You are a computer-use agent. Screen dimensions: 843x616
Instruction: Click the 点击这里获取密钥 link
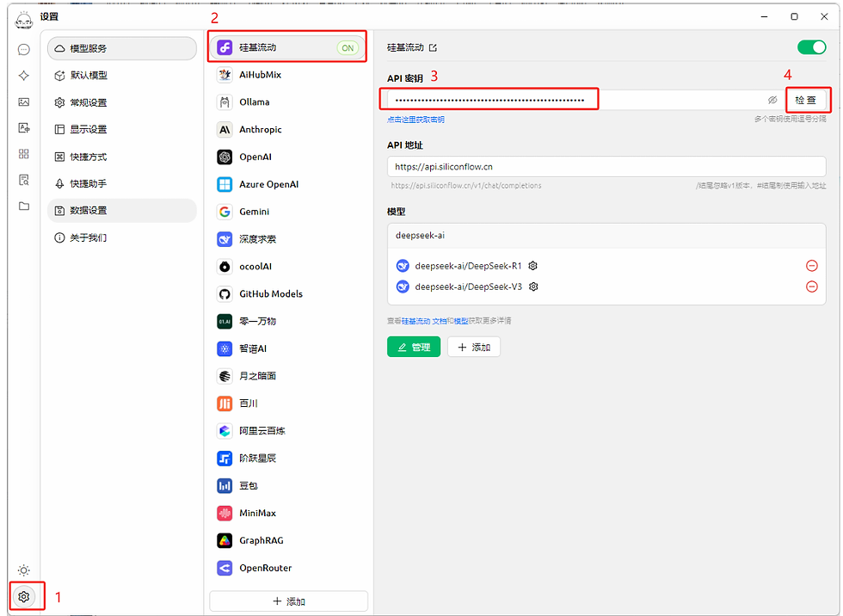pyautogui.click(x=415, y=120)
